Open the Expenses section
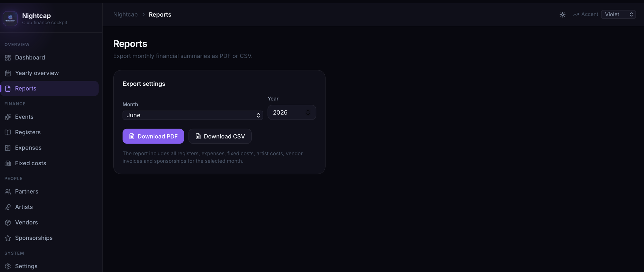Viewport: 644px width, 272px height. click(49, 147)
